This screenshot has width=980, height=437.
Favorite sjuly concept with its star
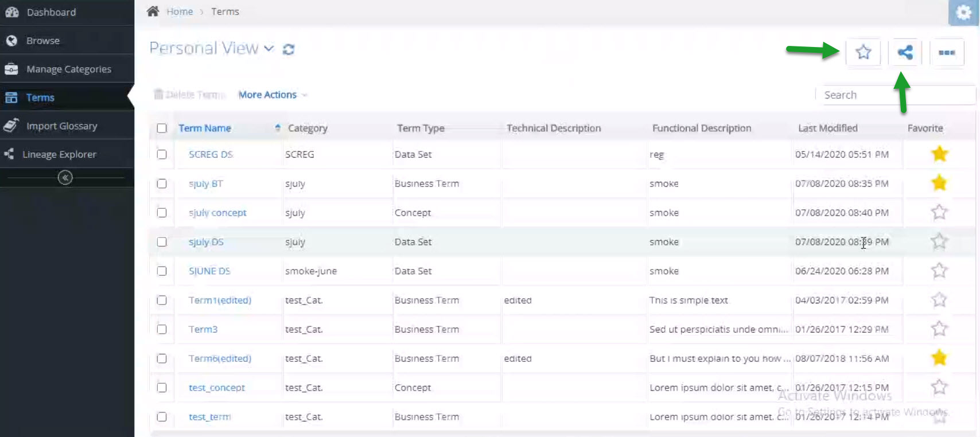939,212
